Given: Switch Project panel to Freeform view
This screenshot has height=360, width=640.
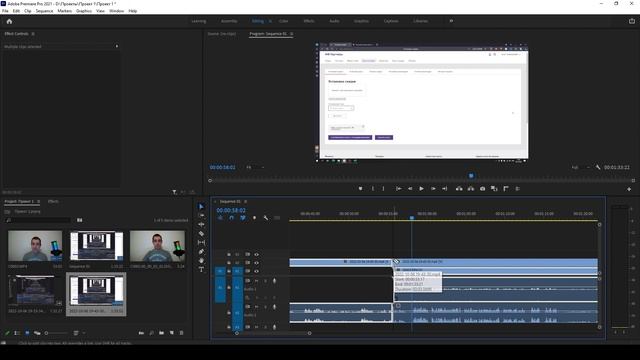Looking at the screenshot, I should [37, 333].
